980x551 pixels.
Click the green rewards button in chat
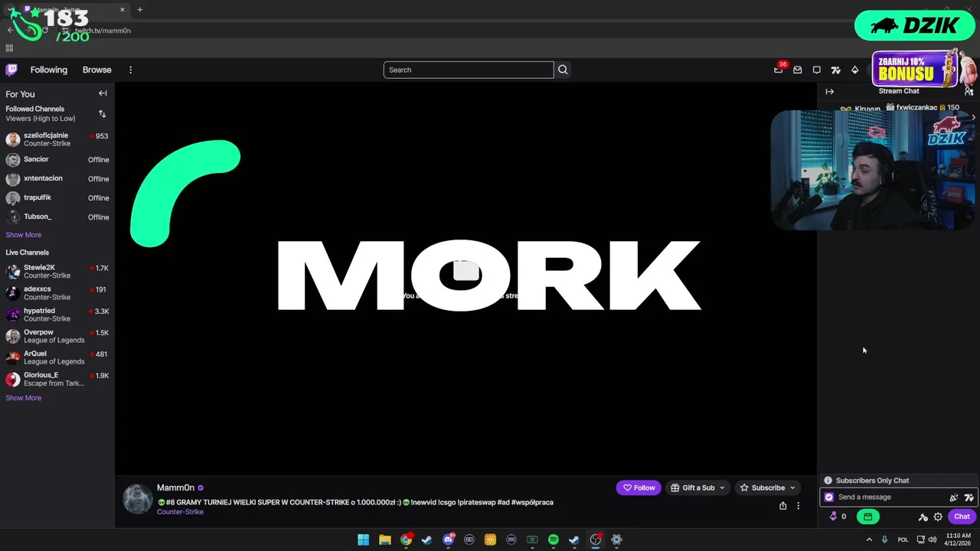[867, 517]
